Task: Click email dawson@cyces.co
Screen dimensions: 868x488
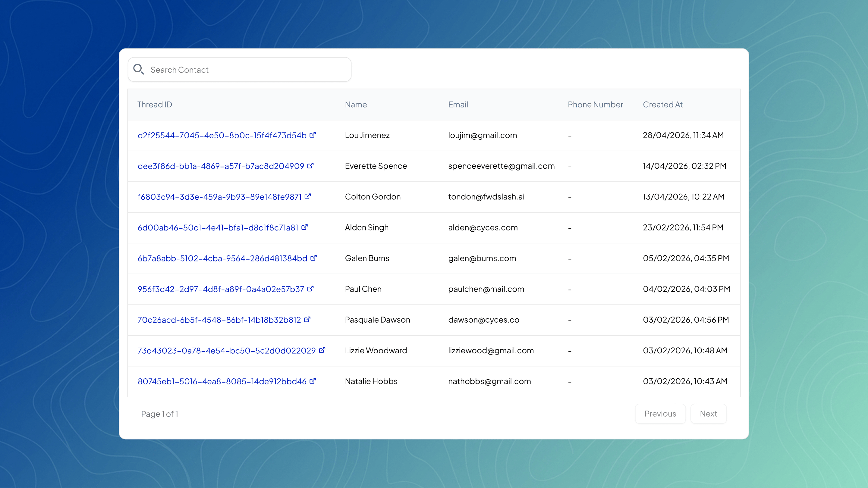Action: pos(483,320)
